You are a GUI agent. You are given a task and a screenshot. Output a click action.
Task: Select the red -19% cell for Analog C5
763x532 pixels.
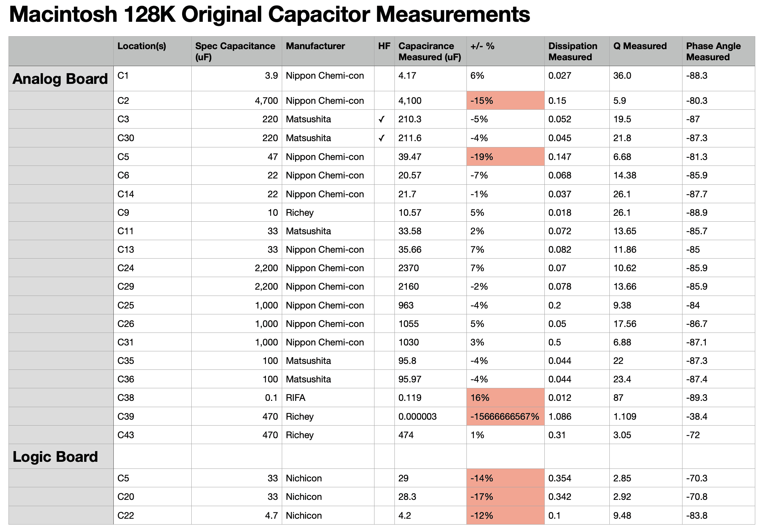[506, 157]
